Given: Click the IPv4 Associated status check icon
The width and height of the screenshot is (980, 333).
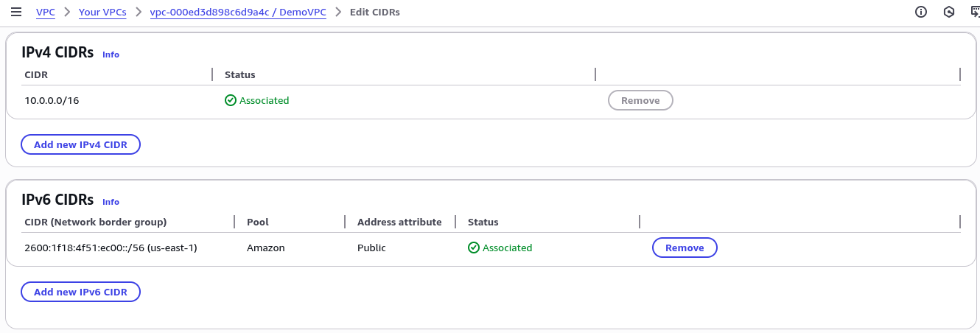Looking at the screenshot, I should 230,100.
